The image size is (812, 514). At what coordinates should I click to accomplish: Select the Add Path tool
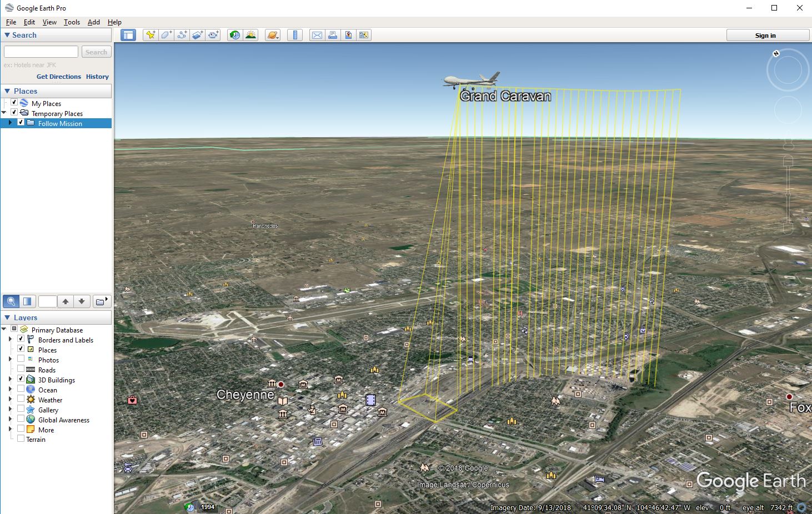tap(182, 35)
